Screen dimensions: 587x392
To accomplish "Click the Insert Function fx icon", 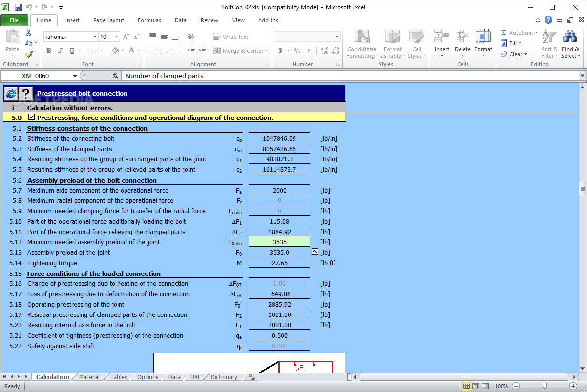I will point(115,76).
